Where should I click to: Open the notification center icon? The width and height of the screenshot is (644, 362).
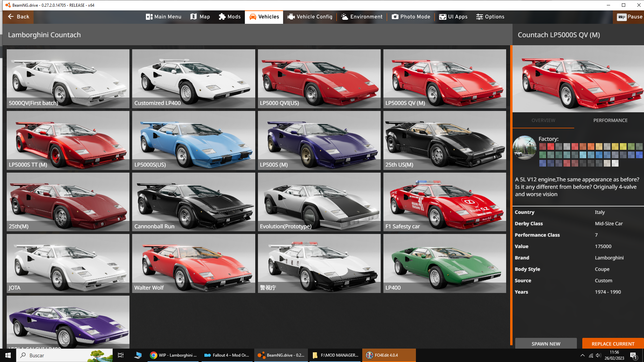pos(634,356)
